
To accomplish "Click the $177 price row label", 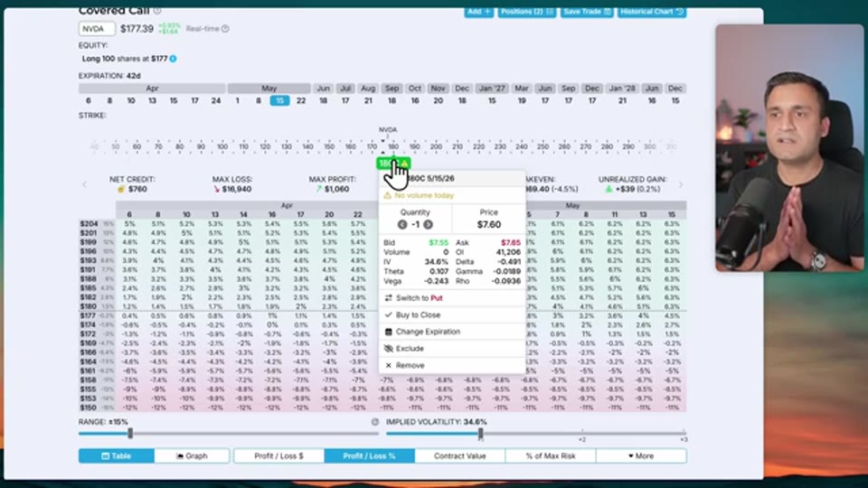I will pyautogui.click(x=89, y=316).
